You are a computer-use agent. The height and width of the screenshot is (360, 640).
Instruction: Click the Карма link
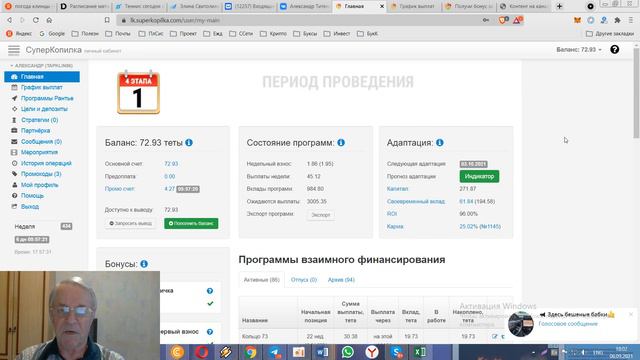pos(395,227)
